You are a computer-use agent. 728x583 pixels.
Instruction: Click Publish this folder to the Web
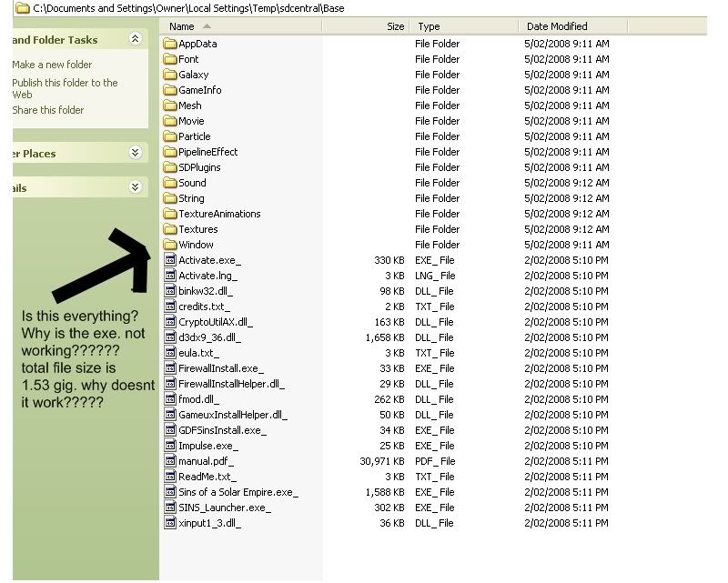(65, 88)
